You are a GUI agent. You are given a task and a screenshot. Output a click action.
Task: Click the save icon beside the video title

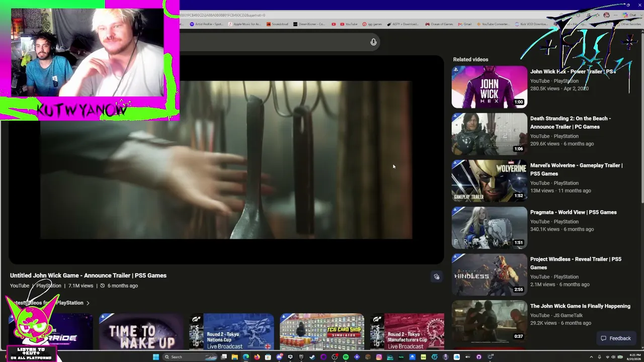point(437,277)
